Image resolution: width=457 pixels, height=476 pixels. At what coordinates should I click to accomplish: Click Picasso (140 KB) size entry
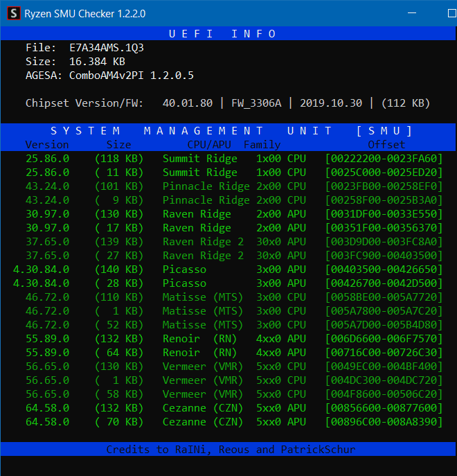pos(119,270)
